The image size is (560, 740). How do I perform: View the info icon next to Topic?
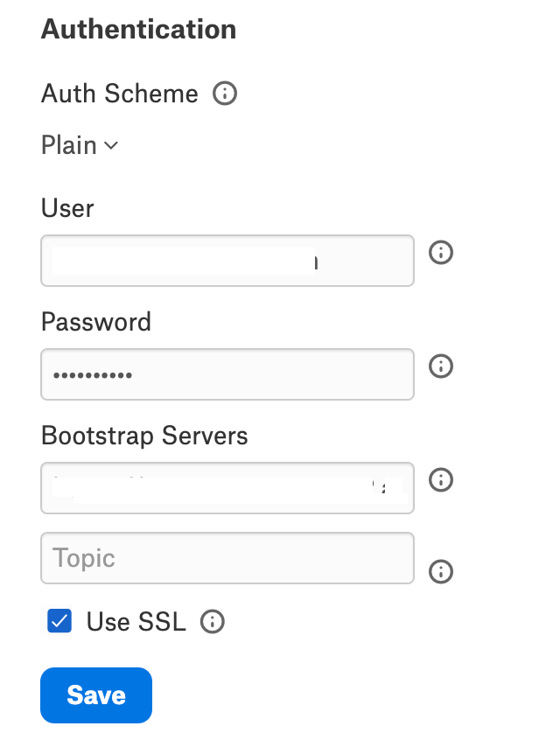pyautogui.click(x=440, y=571)
